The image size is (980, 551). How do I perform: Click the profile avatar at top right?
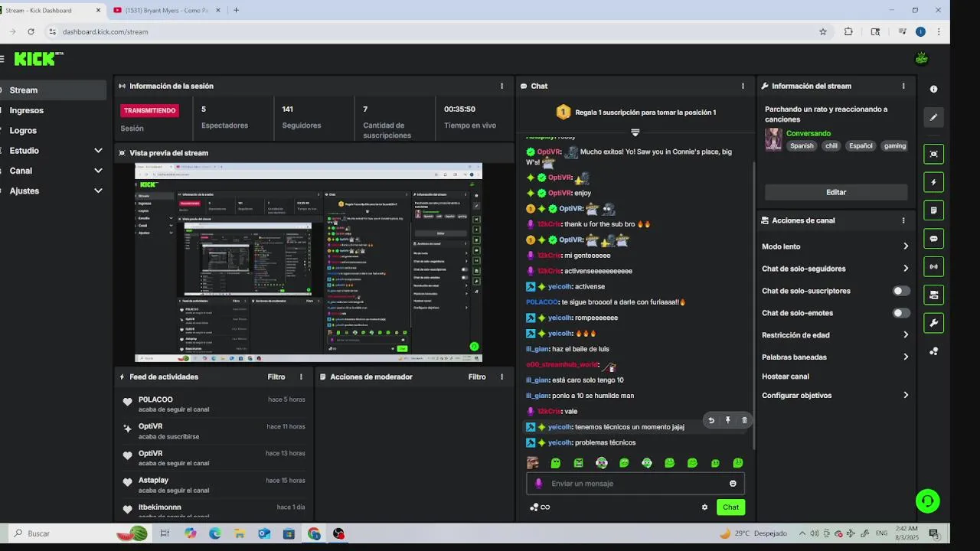click(922, 58)
